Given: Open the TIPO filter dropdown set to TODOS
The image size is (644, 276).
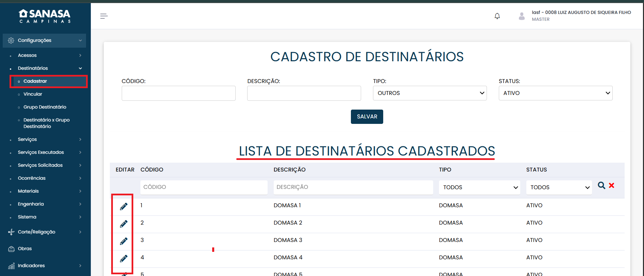Looking at the screenshot, I should 479,188.
